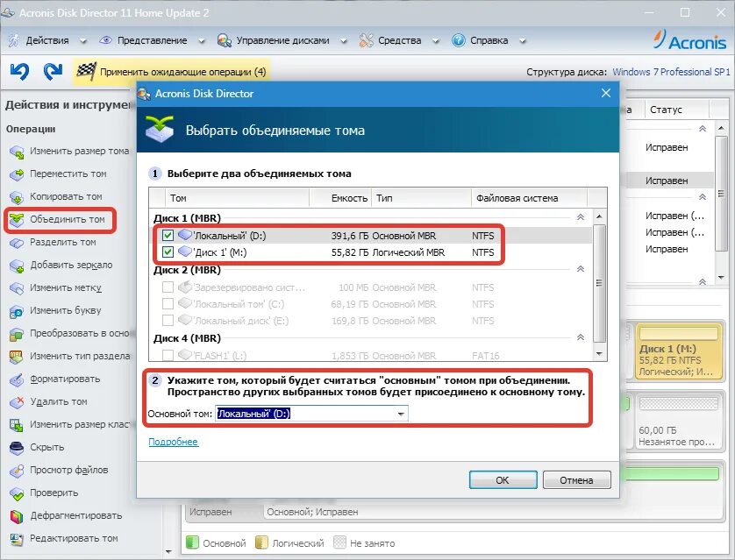Click the Change cluster size icon
This screenshot has height=560, width=735.
pos(17,425)
